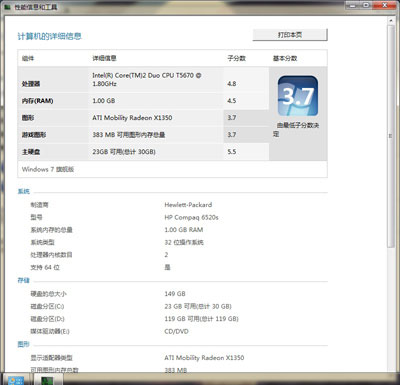This screenshot has height=385, width=400.
Task: Click the 383 MB 可用图形内存总量 cell
Action: 129,135
